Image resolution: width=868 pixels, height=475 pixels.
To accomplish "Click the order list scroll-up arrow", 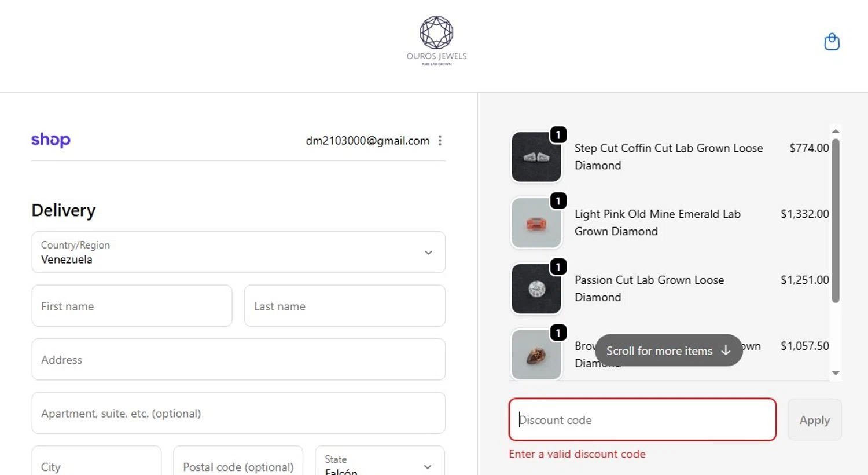I will click(x=835, y=131).
